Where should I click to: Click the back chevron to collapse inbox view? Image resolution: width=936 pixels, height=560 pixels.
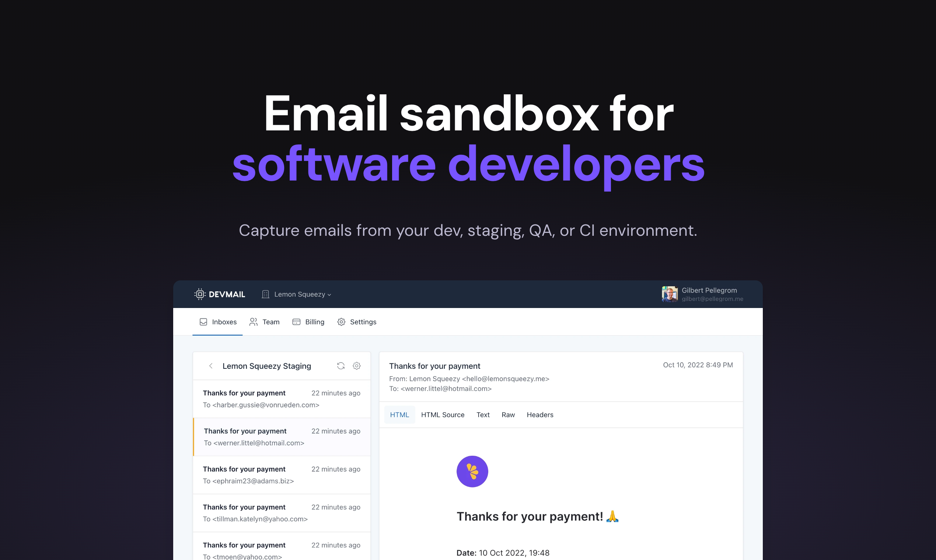[x=211, y=366]
